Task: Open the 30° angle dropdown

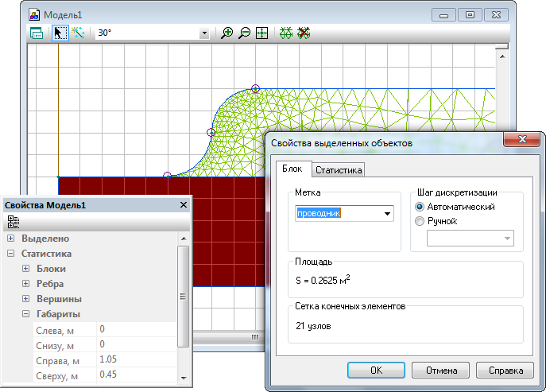Action: click(204, 34)
